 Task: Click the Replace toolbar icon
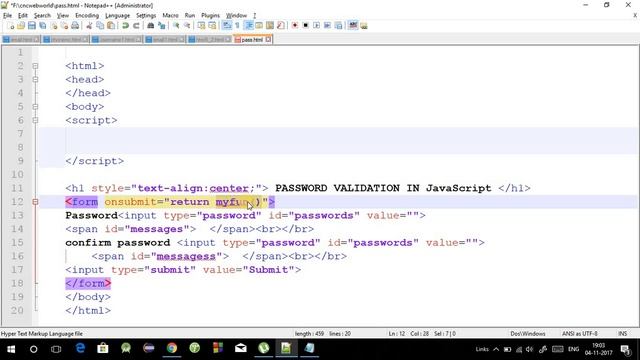[x=162, y=26]
